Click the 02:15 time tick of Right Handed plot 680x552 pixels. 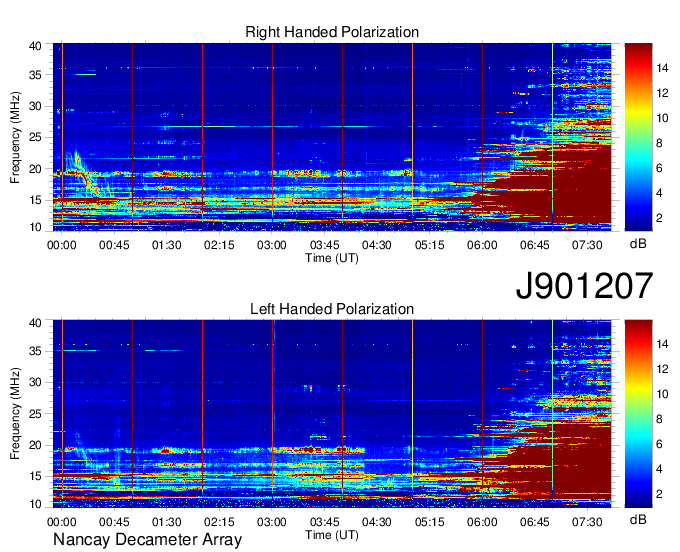click(219, 245)
